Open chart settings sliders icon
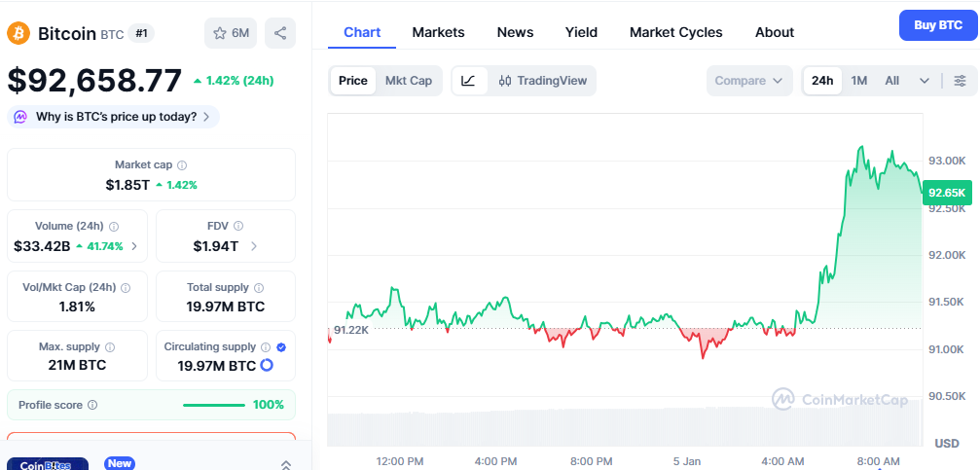This screenshot has width=980, height=470. click(x=960, y=81)
